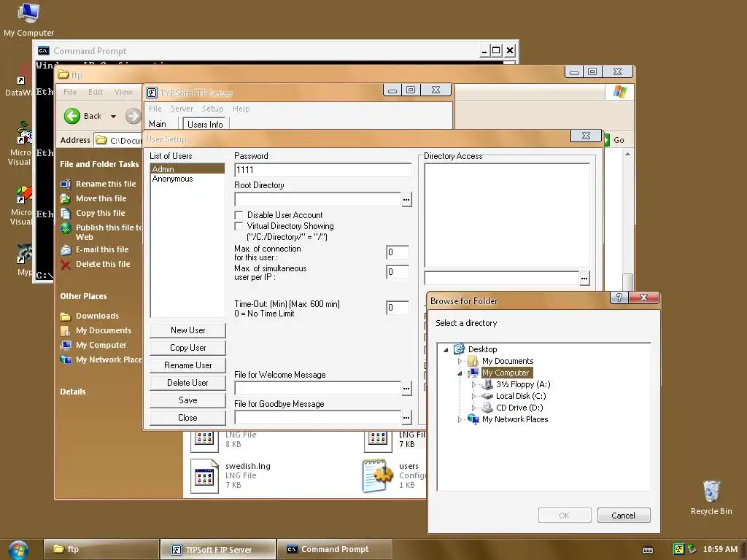The image size is (747, 560).
Task: Expand CD Drive (D:) node
Action: (x=473, y=408)
